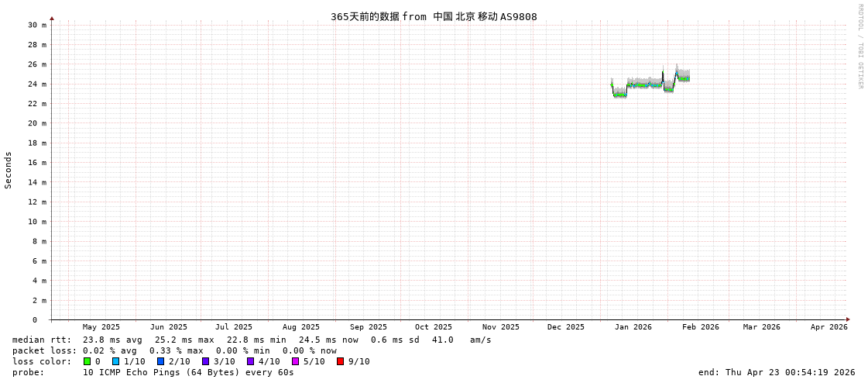The width and height of the screenshot is (868, 383).
Task: Click the arrow atop the y-axis
Action: point(52,18)
